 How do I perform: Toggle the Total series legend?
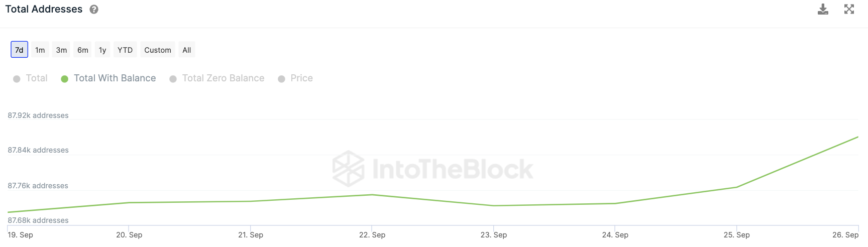(31, 78)
